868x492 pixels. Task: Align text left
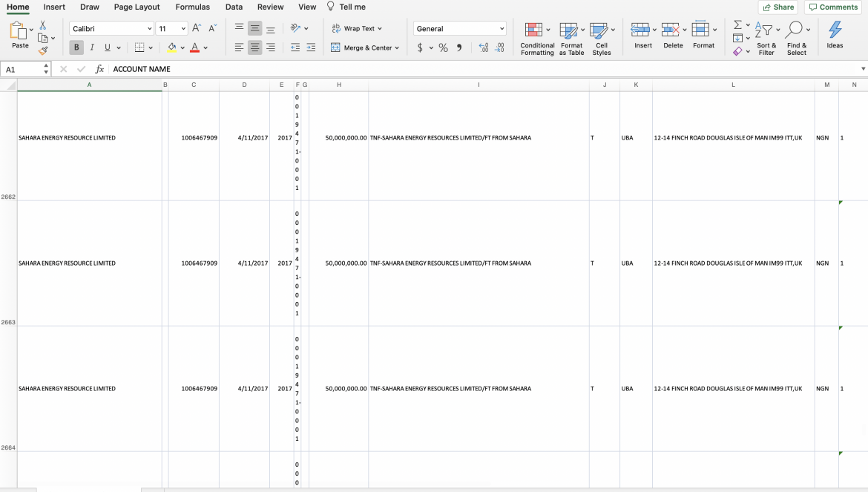point(239,47)
